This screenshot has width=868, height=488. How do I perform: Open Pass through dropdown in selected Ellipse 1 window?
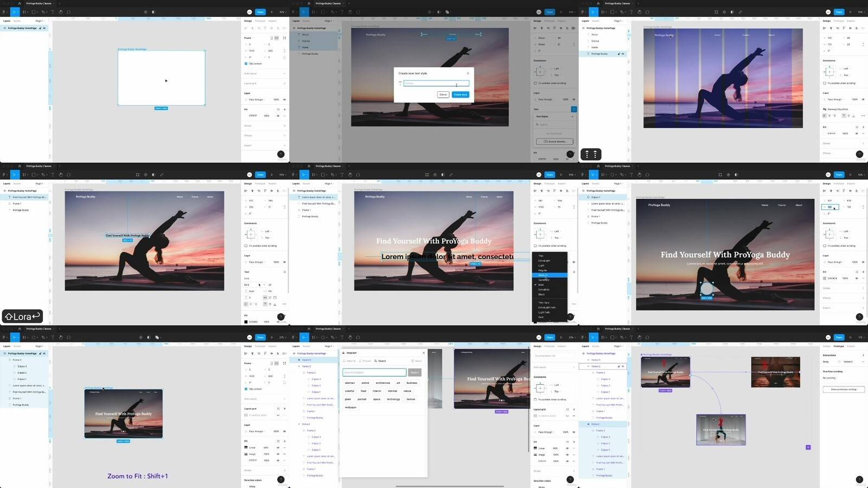[x=834, y=262]
